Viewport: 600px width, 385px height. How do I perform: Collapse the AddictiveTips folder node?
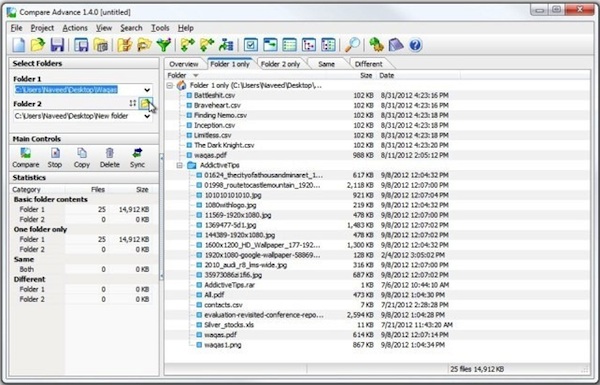[x=179, y=165]
